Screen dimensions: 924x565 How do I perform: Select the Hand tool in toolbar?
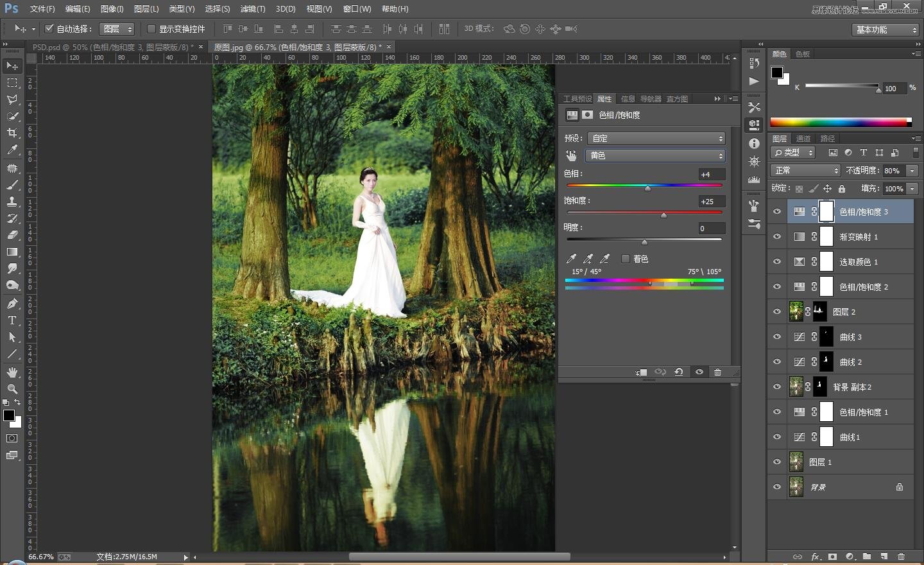[x=12, y=372]
